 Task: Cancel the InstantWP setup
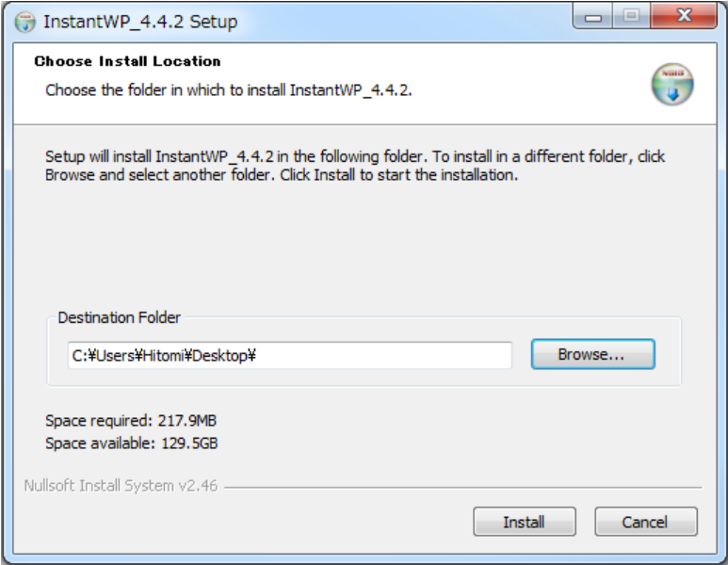(646, 522)
